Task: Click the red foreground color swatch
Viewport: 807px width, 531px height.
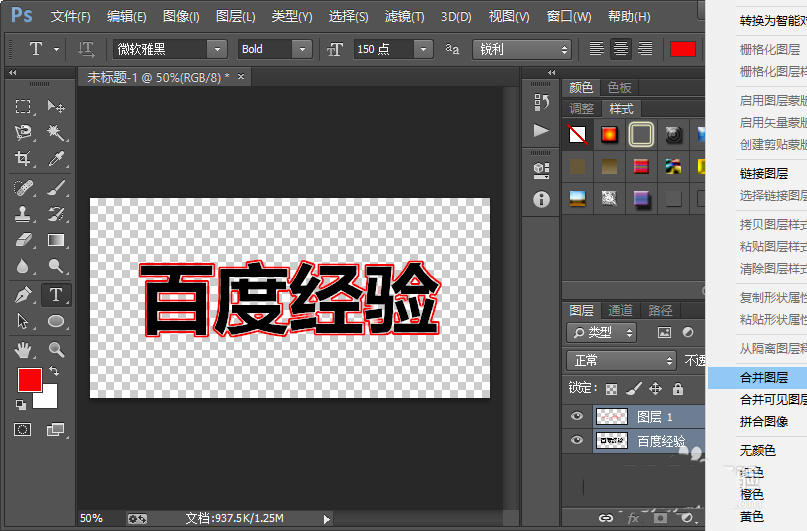Action: coord(29,380)
